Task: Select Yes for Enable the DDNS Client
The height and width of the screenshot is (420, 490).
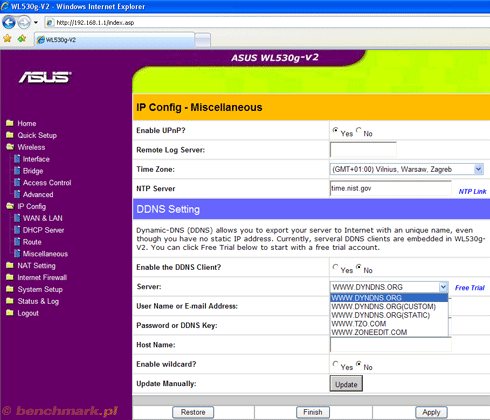Action: point(335,267)
